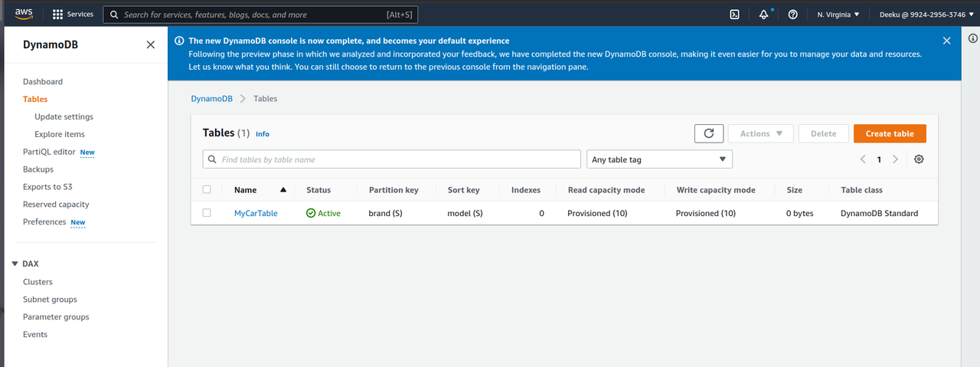
Task: Open the Actions dropdown
Action: click(x=760, y=133)
